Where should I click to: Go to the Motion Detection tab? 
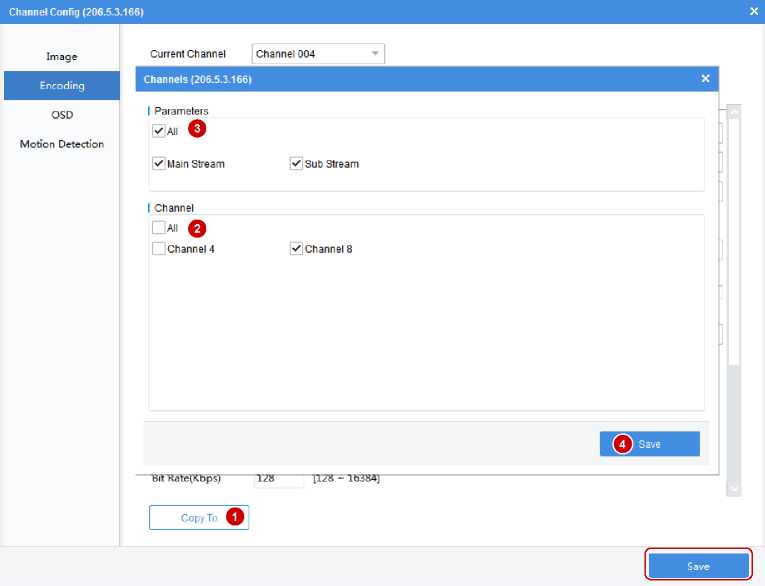[61, 144]
